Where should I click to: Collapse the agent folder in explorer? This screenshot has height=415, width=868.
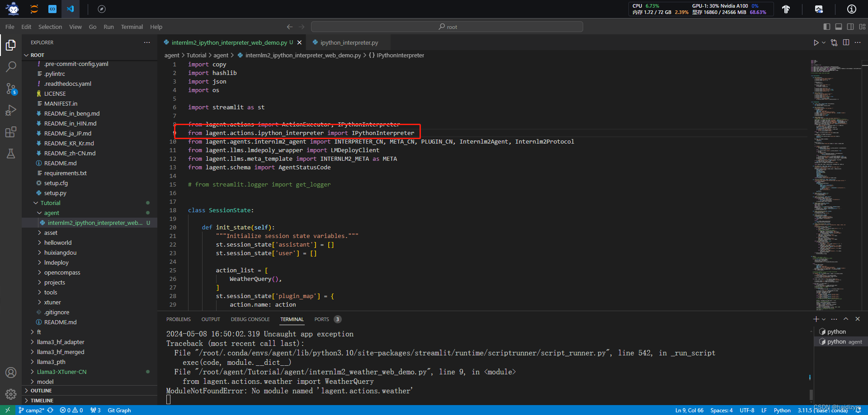90,213
